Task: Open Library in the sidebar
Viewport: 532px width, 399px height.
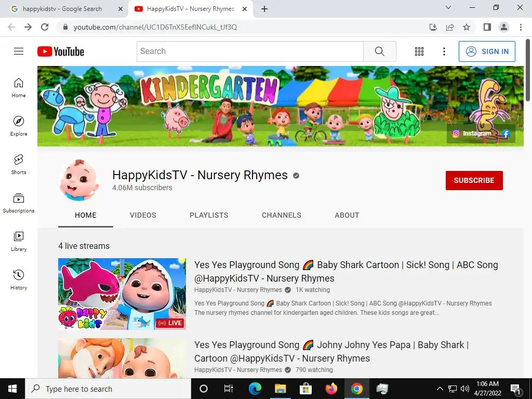Action: [x=19, y=241]
